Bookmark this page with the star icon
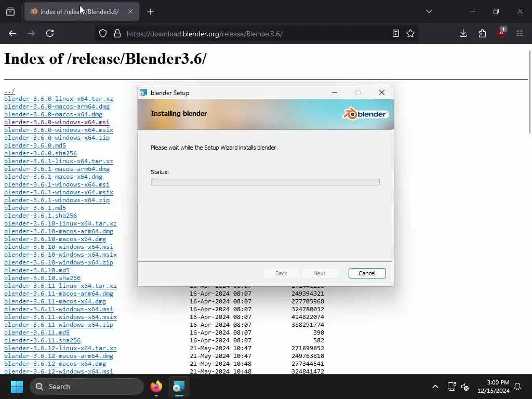The height and width of the screenshot is (399, 532). pyautogui.click(x=410, y=33)
